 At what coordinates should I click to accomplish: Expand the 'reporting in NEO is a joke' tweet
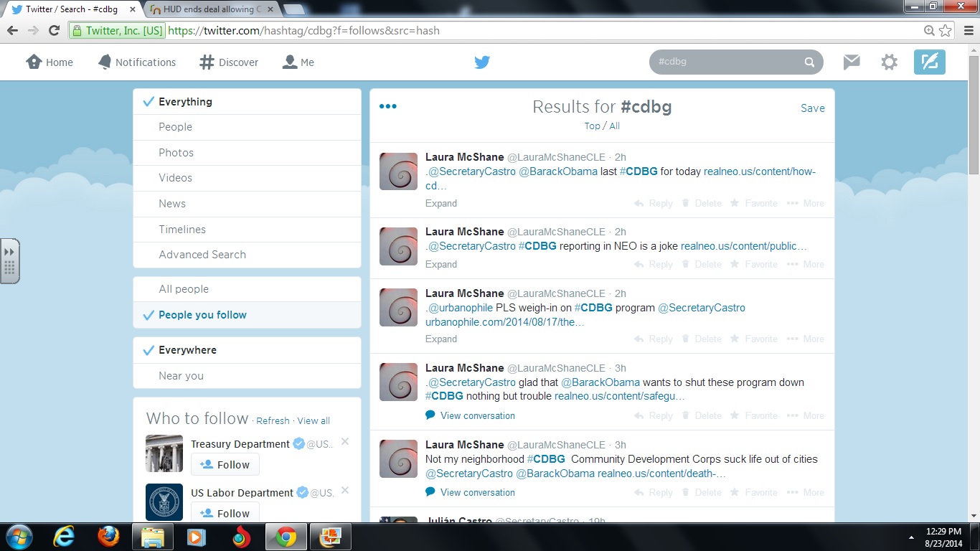point(441,264)
